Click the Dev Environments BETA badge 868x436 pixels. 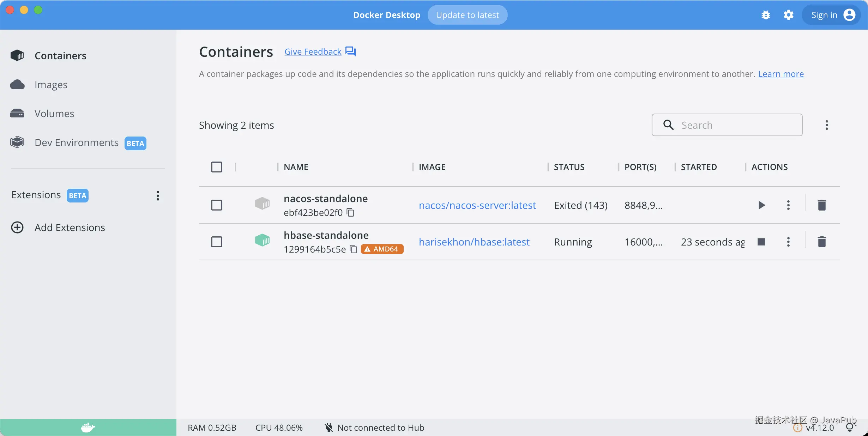[x=135, y=143]
